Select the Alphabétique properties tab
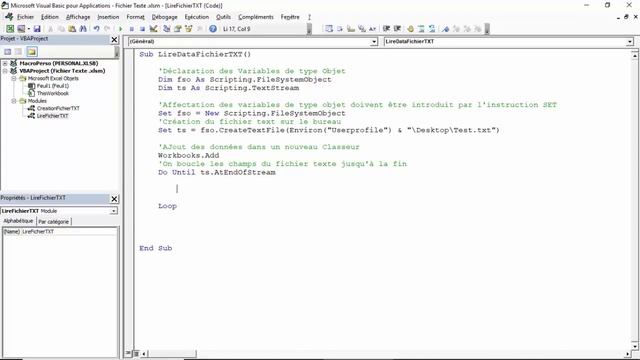Image resolution: width=640 pixels, height=360 pixels. (18, 221)
